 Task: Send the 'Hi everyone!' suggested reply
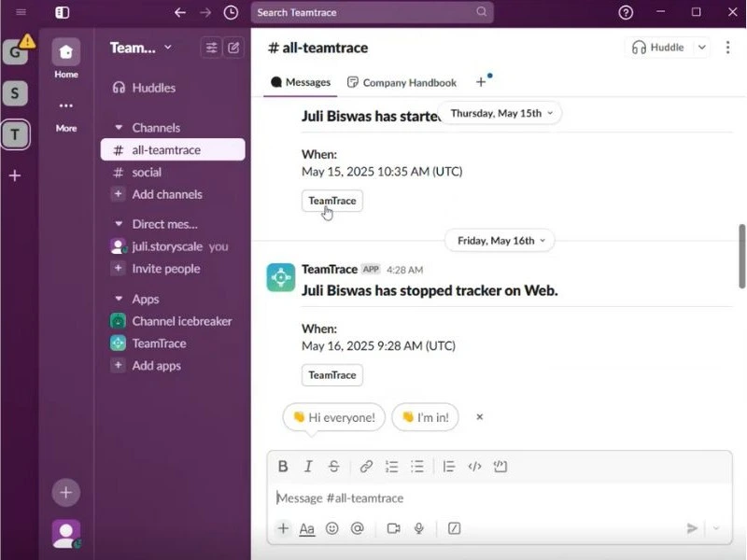pyautogui.click(x=334, y=417)
